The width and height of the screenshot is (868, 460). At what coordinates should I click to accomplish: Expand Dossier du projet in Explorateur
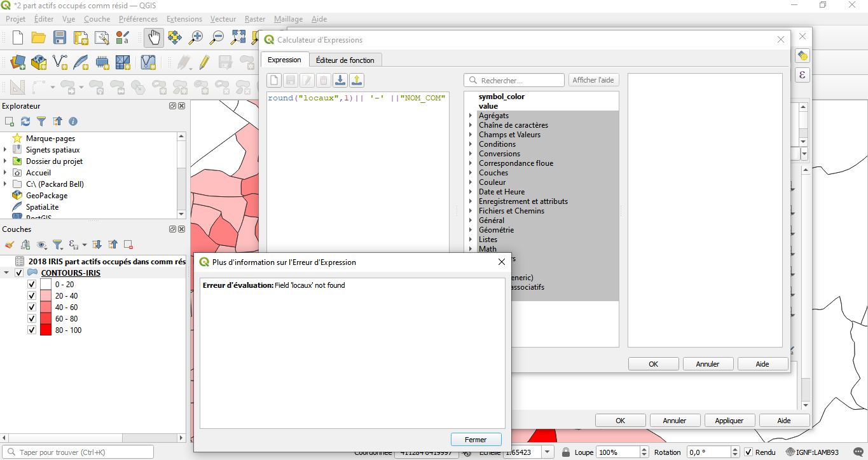point(5,161)
